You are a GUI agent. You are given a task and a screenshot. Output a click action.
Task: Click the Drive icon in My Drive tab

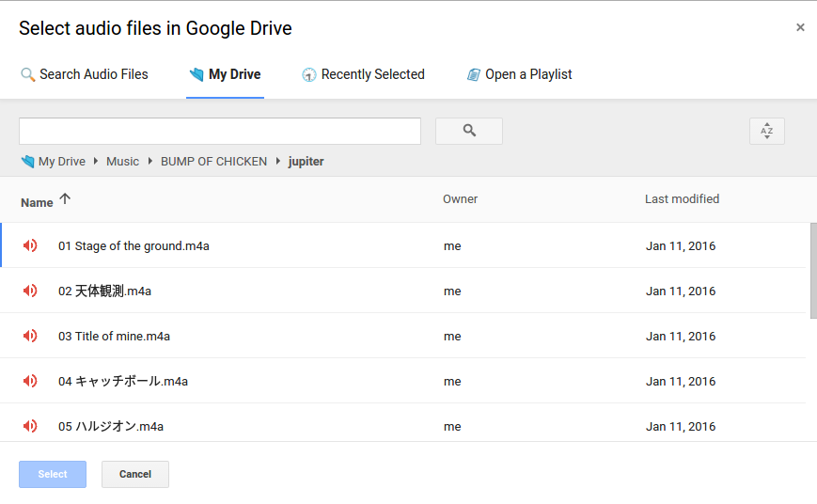tap(196, 74)
